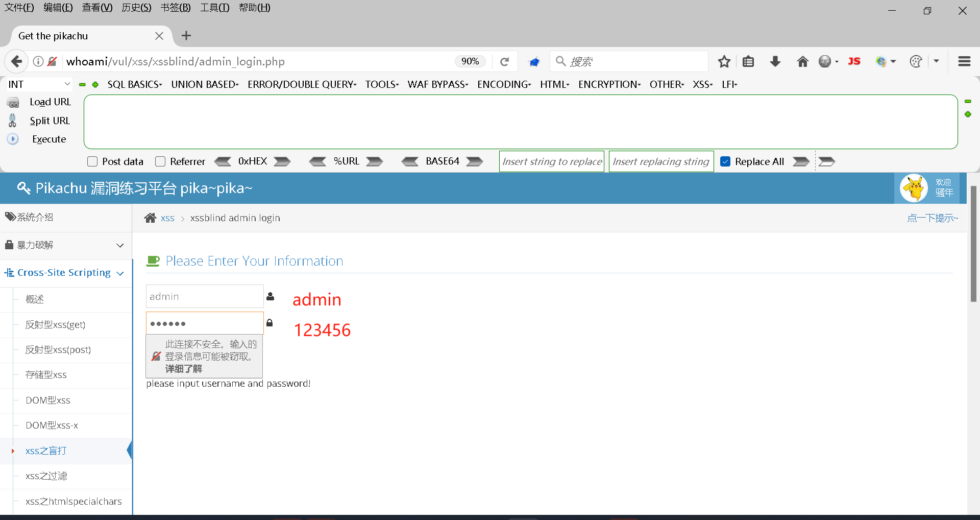
Task: Open the 工具(T) menu
Action: tap(214, 8)
